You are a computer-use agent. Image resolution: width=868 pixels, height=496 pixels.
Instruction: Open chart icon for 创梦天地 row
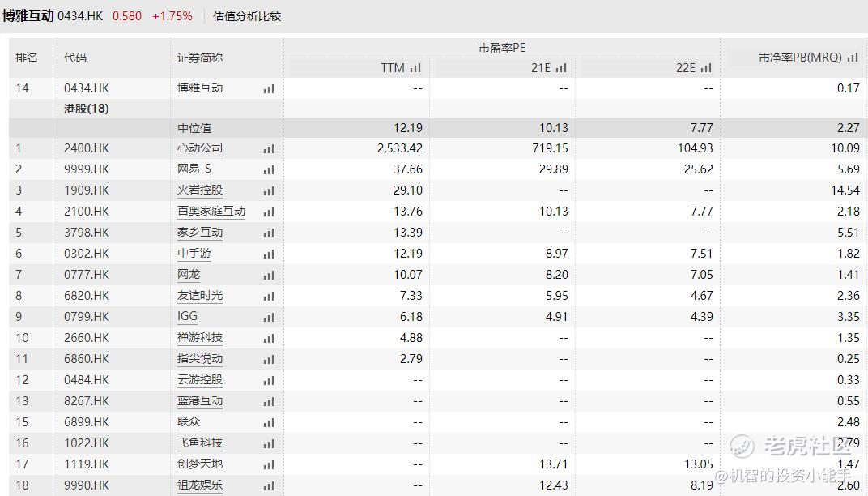(269, 464)
